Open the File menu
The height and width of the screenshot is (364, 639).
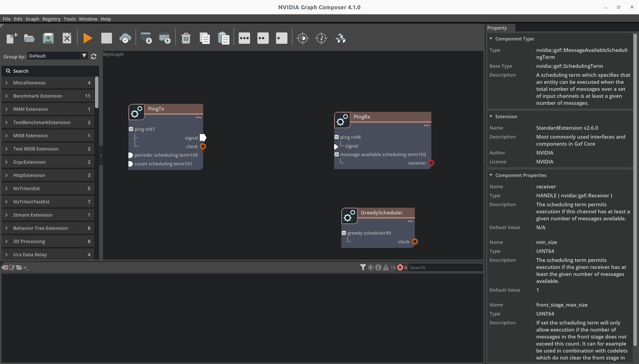(6, 19)
